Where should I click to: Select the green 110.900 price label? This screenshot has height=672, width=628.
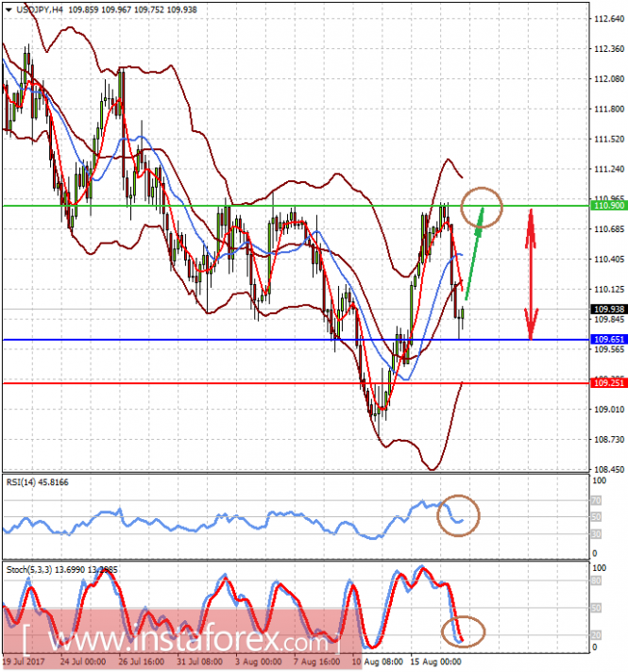(x=609, y=206)
